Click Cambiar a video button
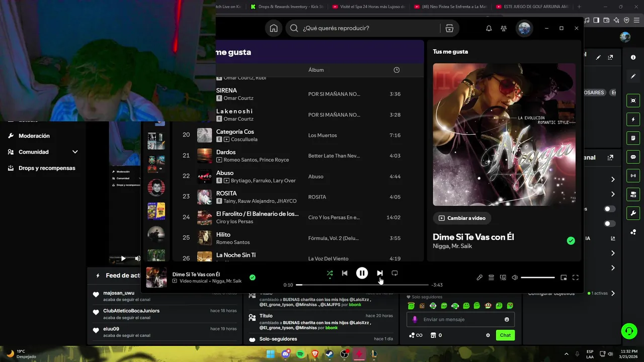This screenshot has width=644, height=362. (462, 218)
